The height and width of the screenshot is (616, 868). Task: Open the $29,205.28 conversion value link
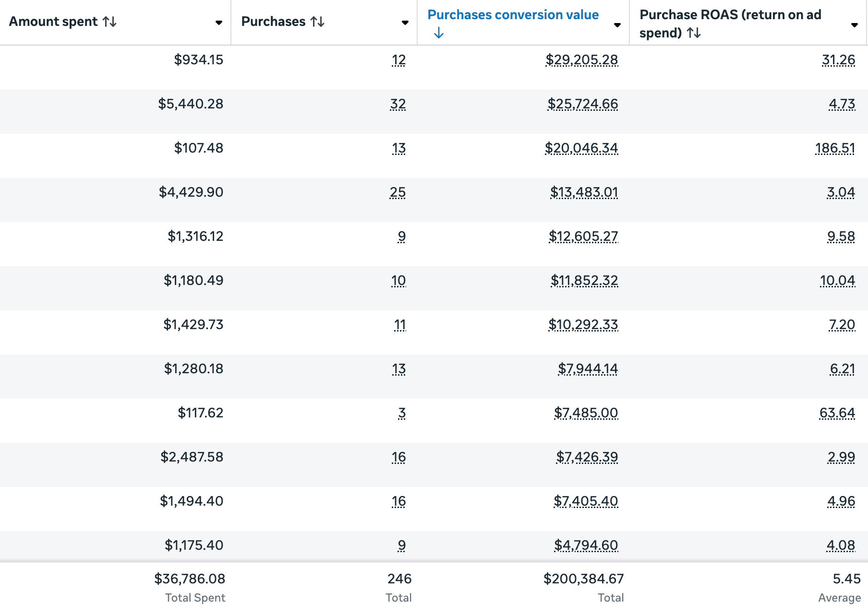pos(581,60)
